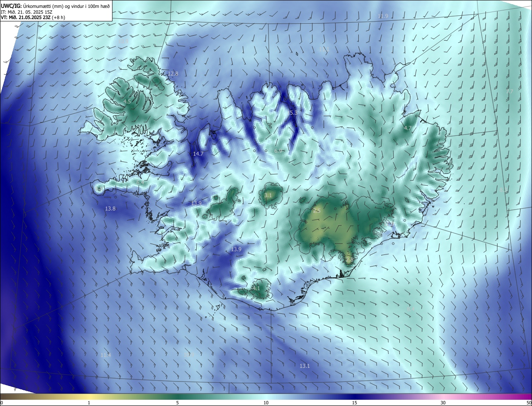The width and height of the screenshot is (532, 406).
Task: Click the 15 label on the color scale
Action: click(x=355, y=403)
